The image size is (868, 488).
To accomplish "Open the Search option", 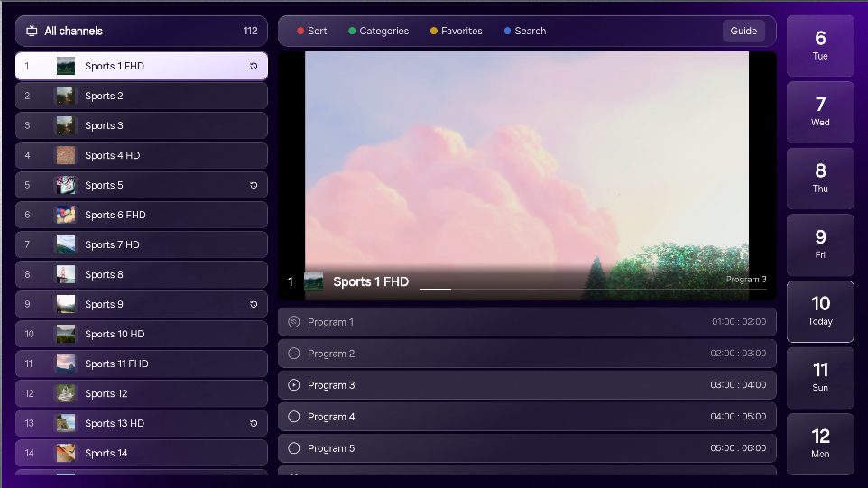I will (x=525, y=31).
